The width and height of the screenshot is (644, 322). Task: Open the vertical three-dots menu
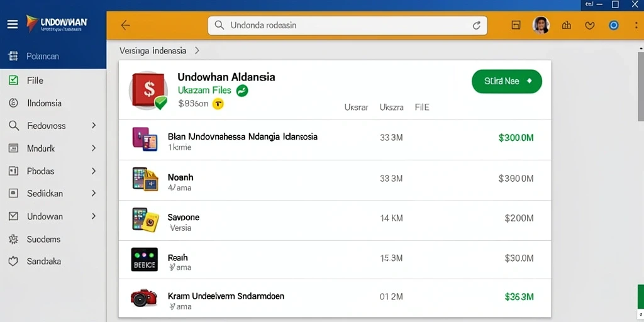(x=636, y=25)
